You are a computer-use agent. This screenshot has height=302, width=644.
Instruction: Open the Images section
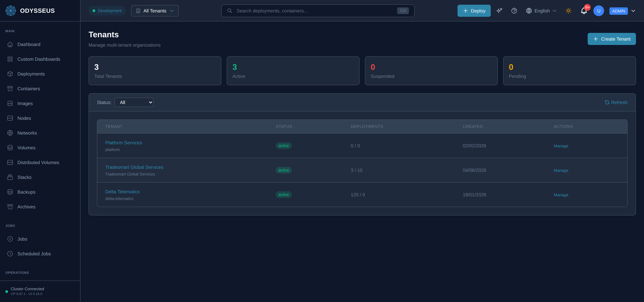40,103
